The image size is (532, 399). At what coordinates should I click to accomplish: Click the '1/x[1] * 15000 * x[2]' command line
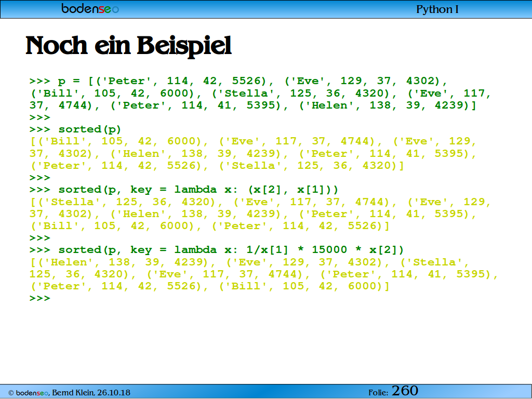tap(217, 250)
